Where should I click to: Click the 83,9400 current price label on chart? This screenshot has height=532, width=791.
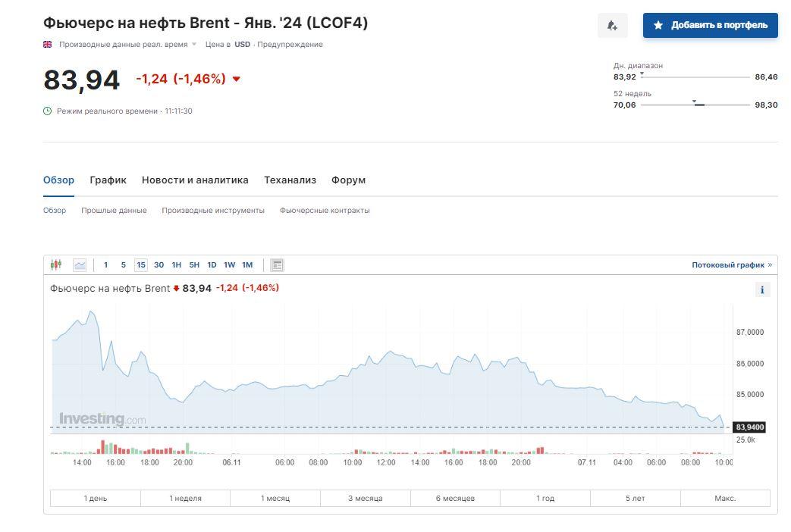pyautogui.click(x=749, y=427)
